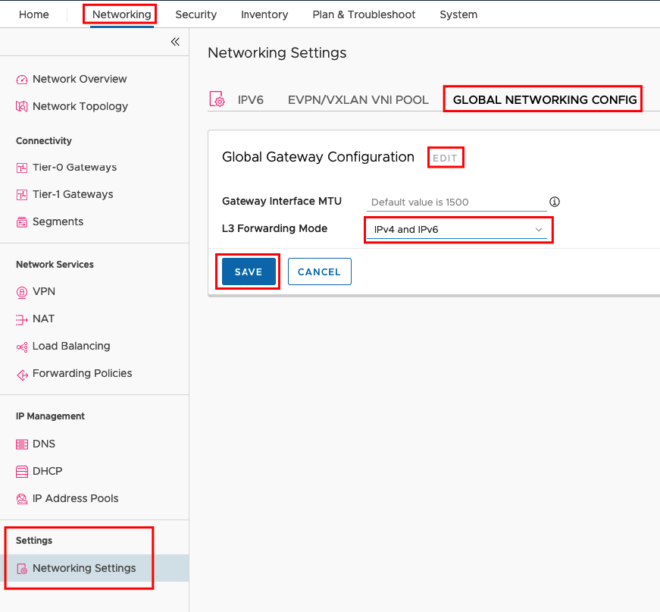Select the EVPN/VXLAN VNI POOL tab
The height and width of the screenshot is (612, 660).
coord(357,100)
